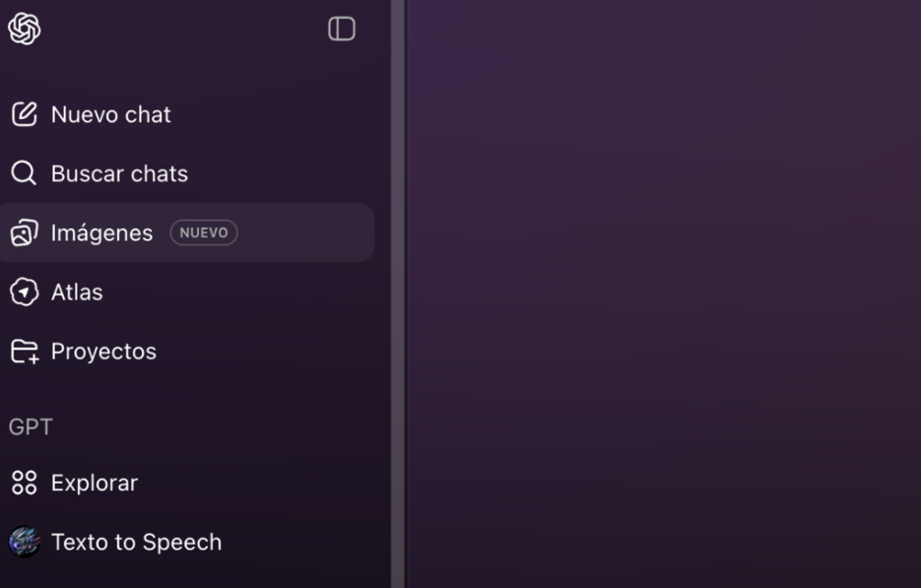The image size is (921, 588).
Task: Click the magnifying glass search icon
Action: click(x=24, y=173)
